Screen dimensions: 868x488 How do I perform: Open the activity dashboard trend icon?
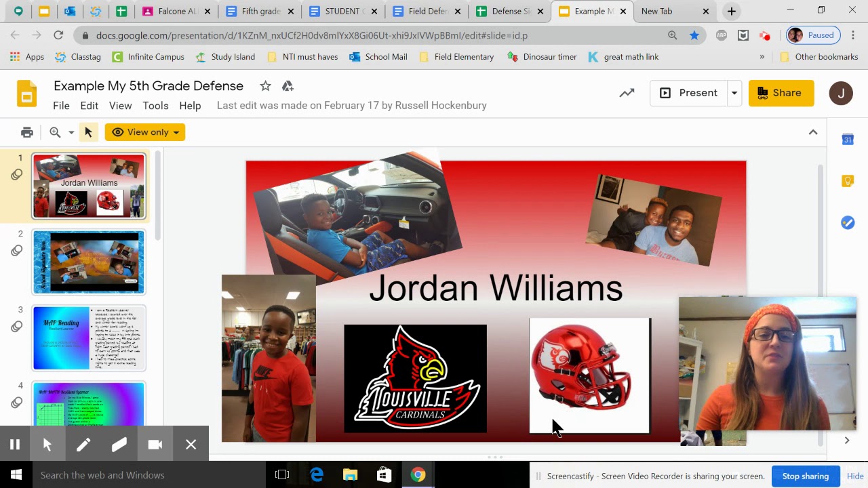[627, 93]
